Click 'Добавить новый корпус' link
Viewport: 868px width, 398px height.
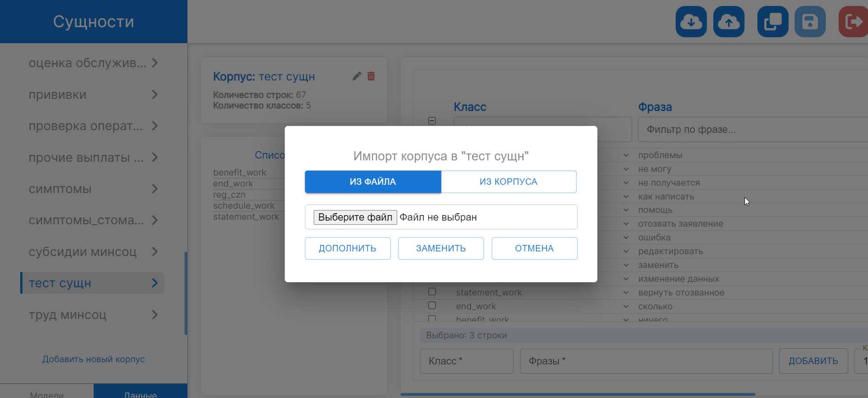pos(94,359)
